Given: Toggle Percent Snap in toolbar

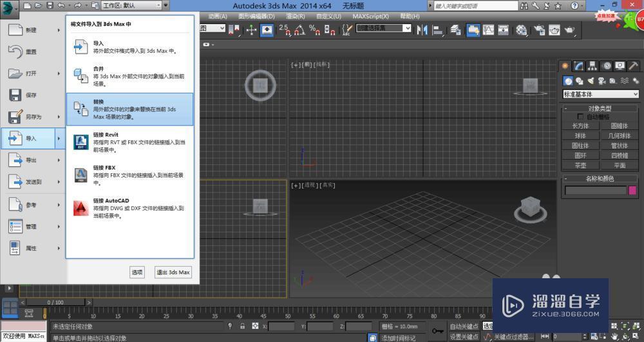Looking at the screenshot, I should coord(315,30).
